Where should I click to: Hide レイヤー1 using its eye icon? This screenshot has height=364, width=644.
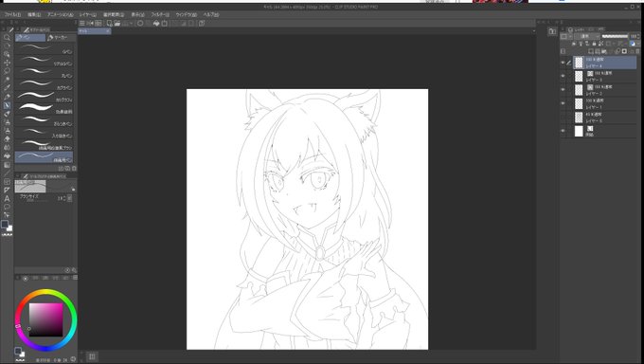pos(563,103)
